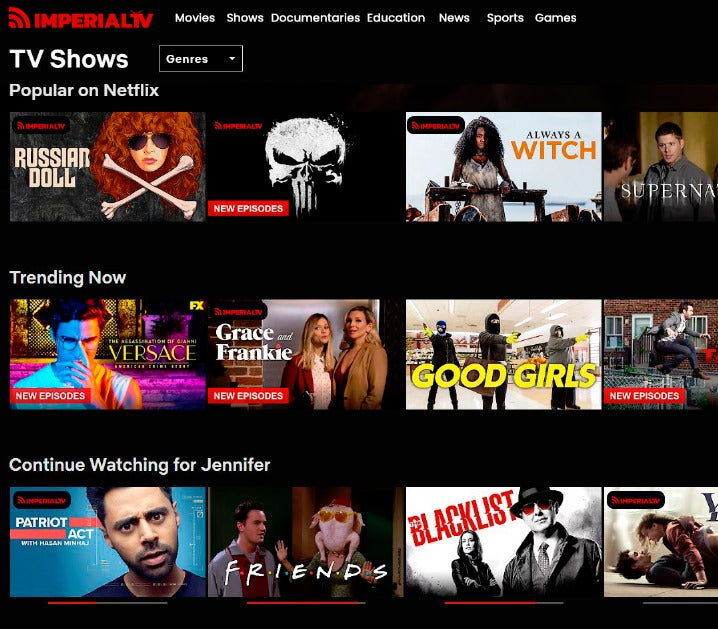The height and width of the screenshot is (629, 718).
Task: Resume watching Friends
Action: [305, 542]
